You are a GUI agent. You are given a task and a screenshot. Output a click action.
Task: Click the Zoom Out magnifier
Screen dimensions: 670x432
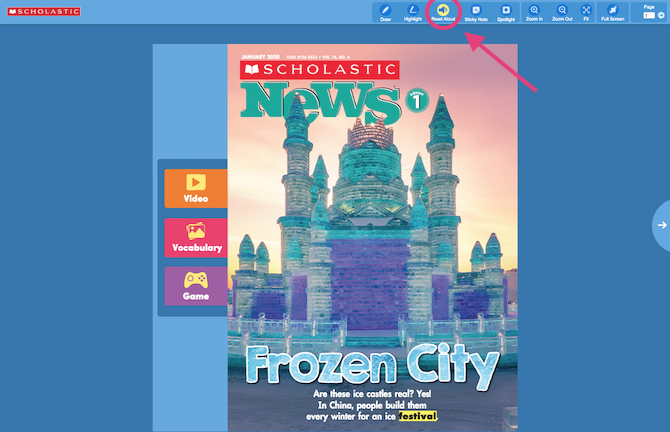tap(562, 12)
